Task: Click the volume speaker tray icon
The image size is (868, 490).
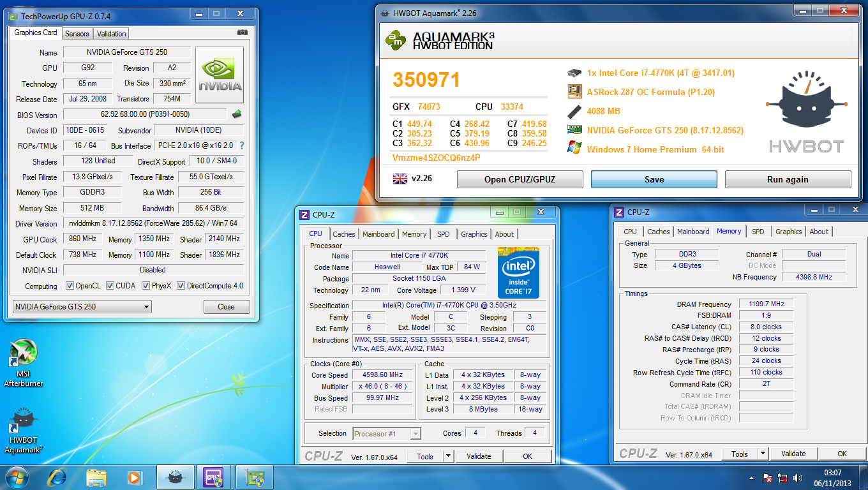Action: (x=797, y=477)
